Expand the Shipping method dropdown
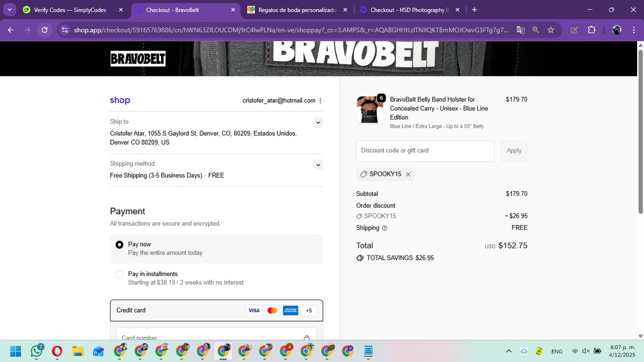 pyautogui.click(x=318, y=165)
